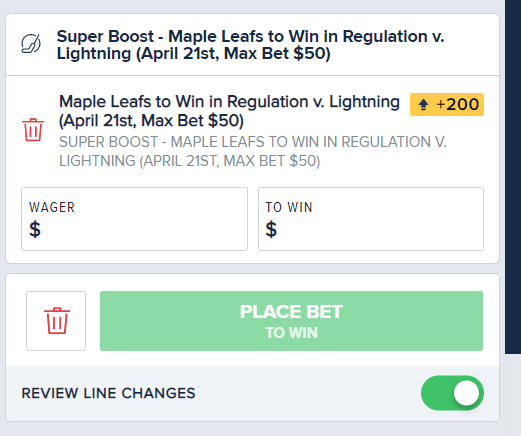
Task: Click the hockey skate sport icon
Action: [31, 44]
